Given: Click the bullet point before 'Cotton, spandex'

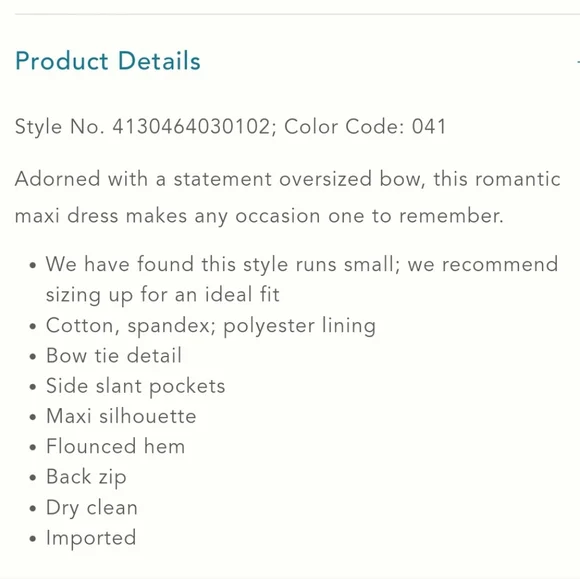Looking at the screenshot, I should [33, 326].
